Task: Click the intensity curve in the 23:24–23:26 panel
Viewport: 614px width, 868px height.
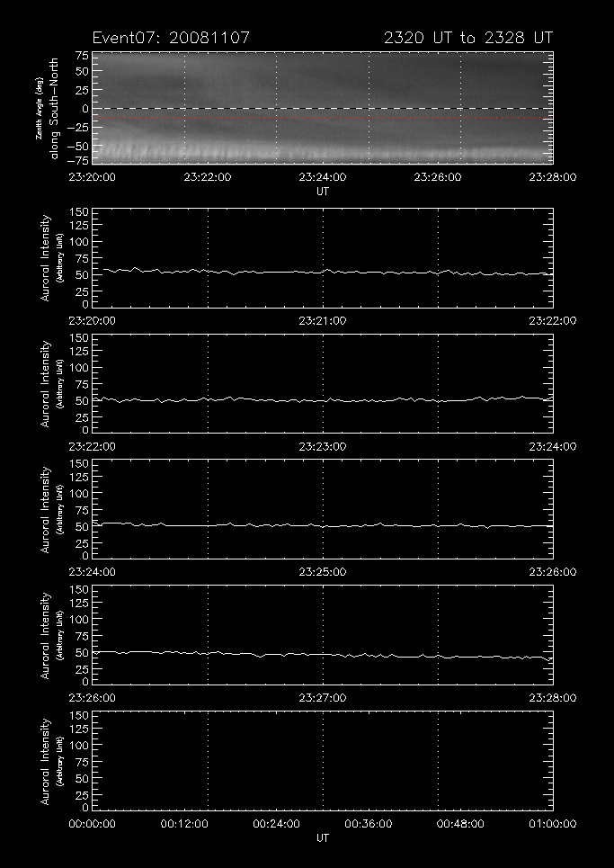Action: (323, 524)
